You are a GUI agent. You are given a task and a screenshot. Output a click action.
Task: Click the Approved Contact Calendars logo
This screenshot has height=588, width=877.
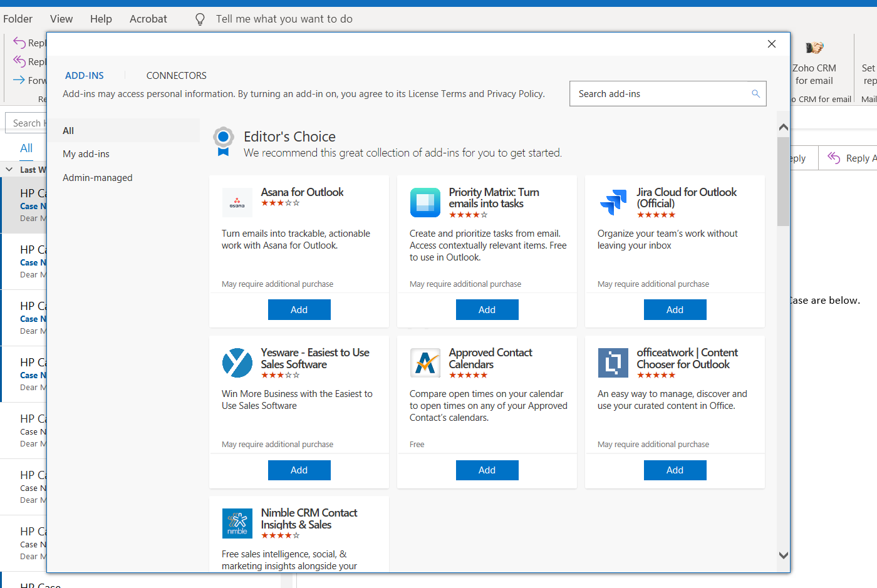(425, 363)
